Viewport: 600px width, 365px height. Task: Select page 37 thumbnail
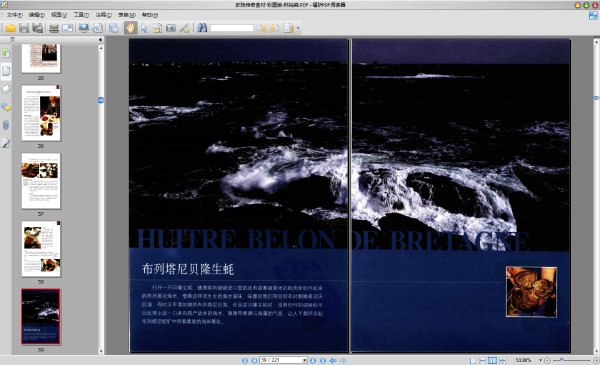point(41,181)
